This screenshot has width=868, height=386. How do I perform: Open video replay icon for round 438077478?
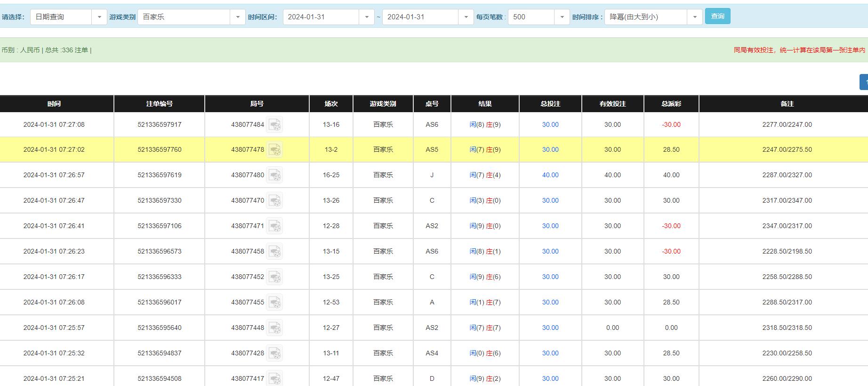(275, 149)
